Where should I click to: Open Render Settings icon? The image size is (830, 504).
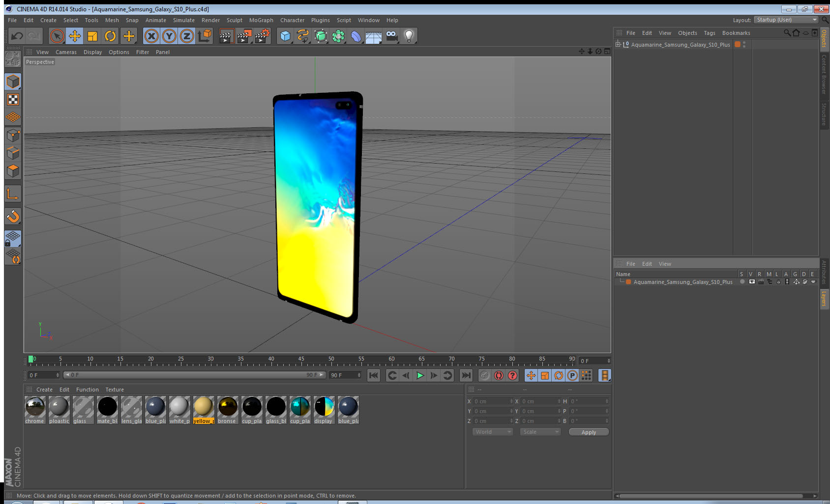(x=263, y=36)
